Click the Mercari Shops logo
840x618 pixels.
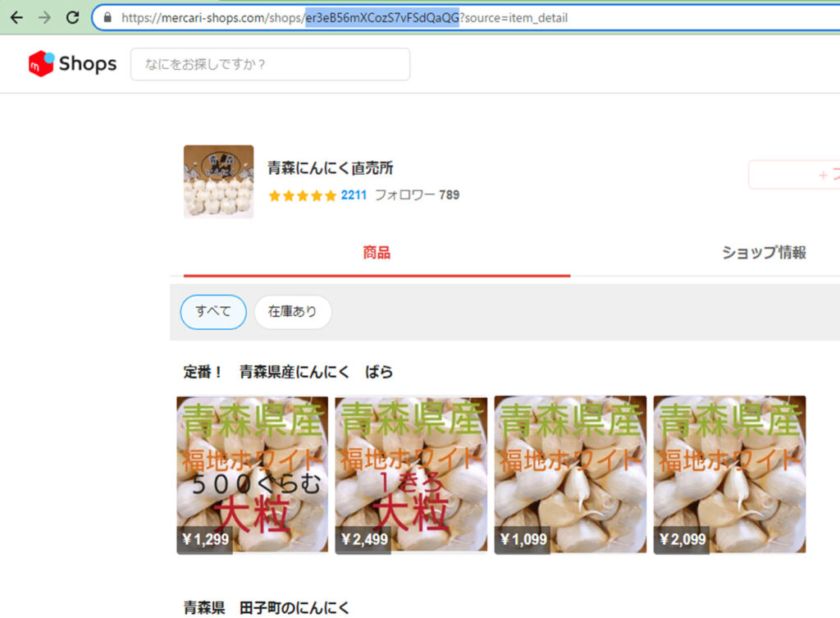pos(72,64)
